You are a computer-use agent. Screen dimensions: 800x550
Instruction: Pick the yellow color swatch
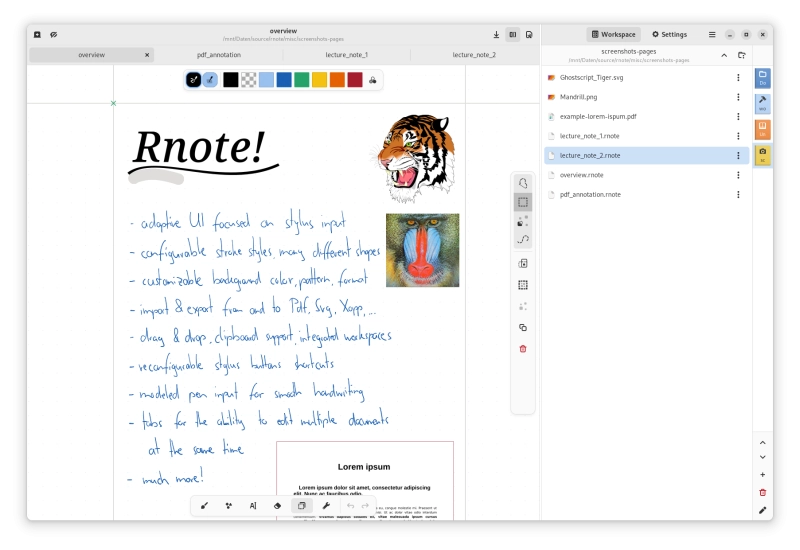319,80
